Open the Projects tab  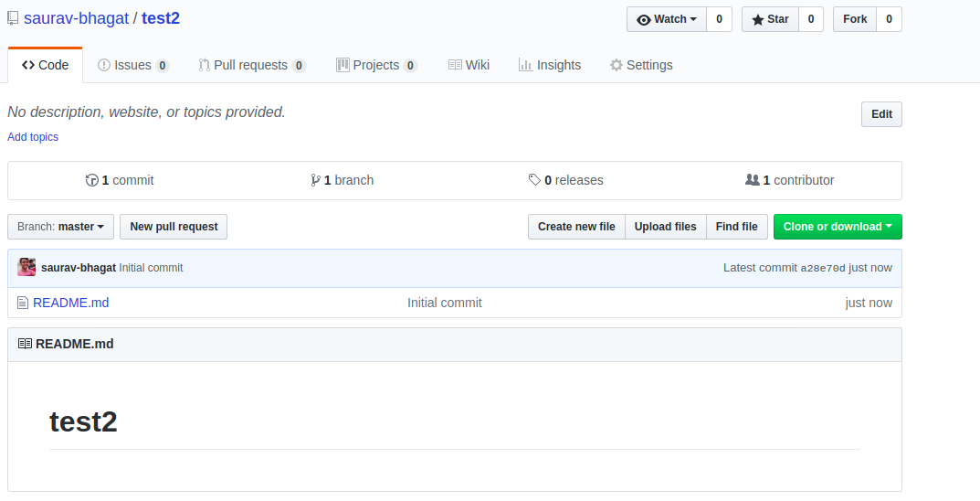(x=376, y=65)
